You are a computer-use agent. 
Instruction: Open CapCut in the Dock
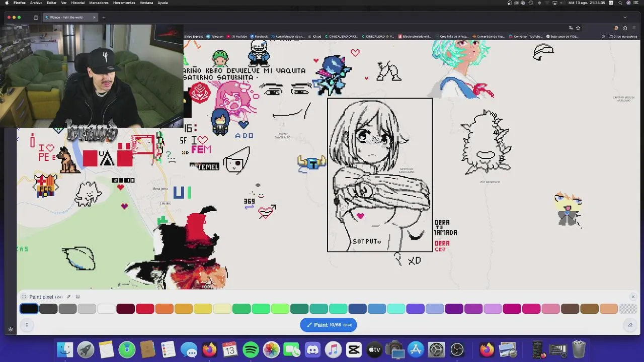pyautogui.click(x=354, y=349)
